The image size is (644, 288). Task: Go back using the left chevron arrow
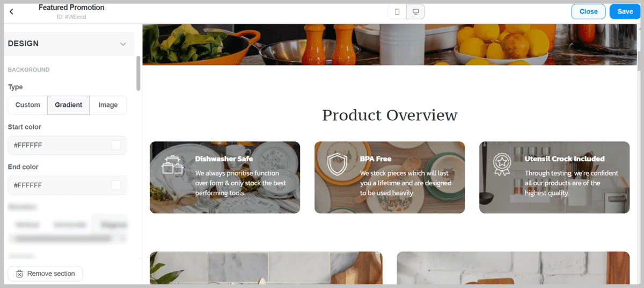tap(11, 11)
